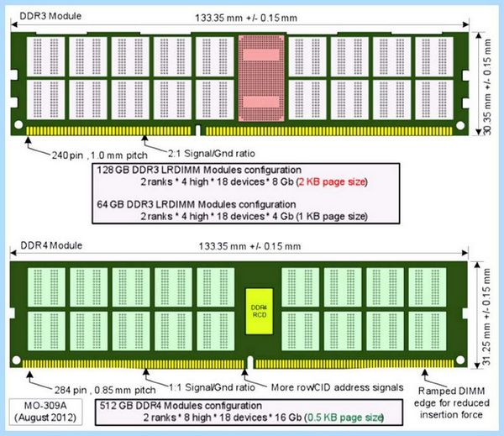Click "128 GB DDR3 LRDIMM Modules configuration" line
Image resolution: width=504 pixels, height=436 pixels.
point(199,170)
